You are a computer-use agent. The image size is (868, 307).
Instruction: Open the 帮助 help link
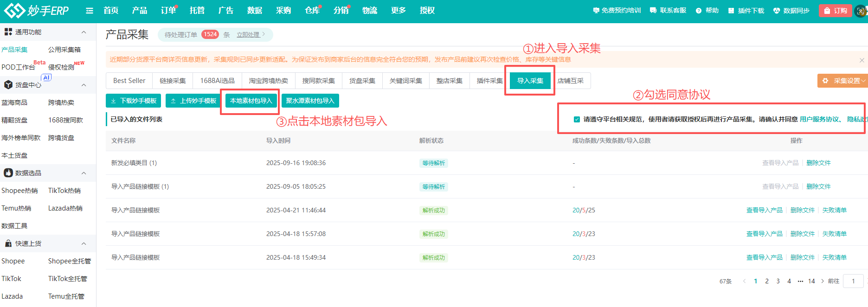coord(707,10)
